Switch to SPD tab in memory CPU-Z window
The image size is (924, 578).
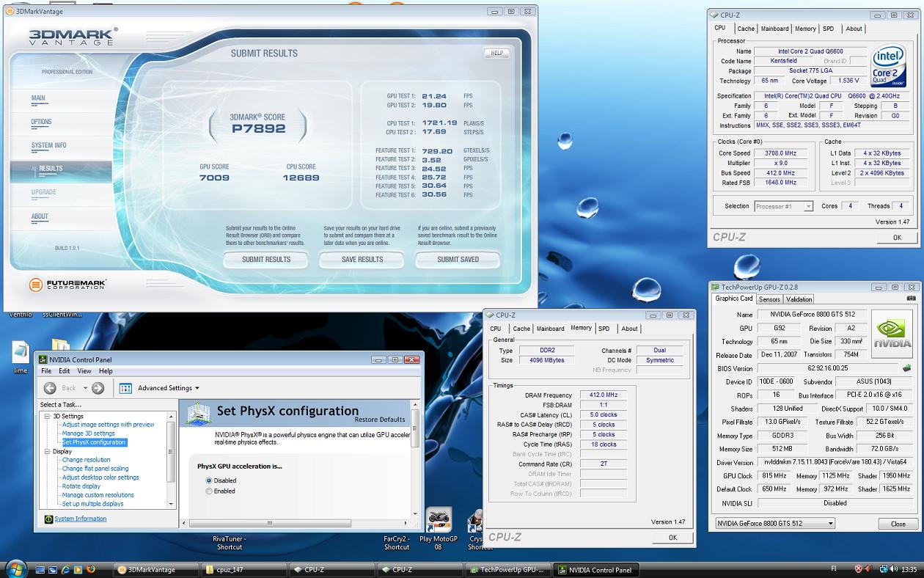tap(604, 329)
